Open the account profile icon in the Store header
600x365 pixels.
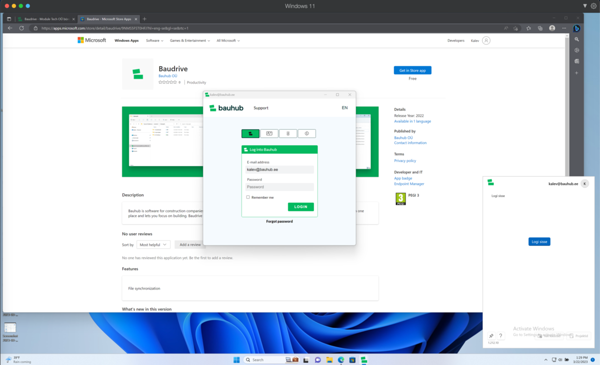pyautogui.click(x=486, y=41)
